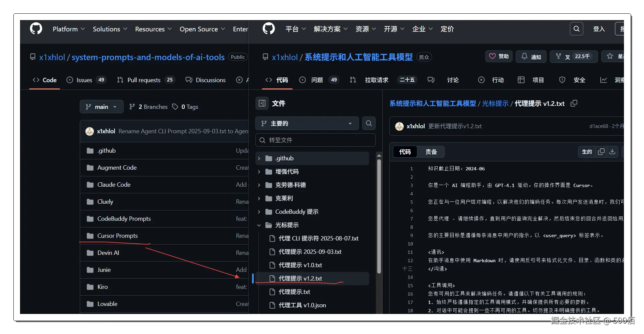
Task: Open the 光标提示 breadcrumb link
Action: 495,104
